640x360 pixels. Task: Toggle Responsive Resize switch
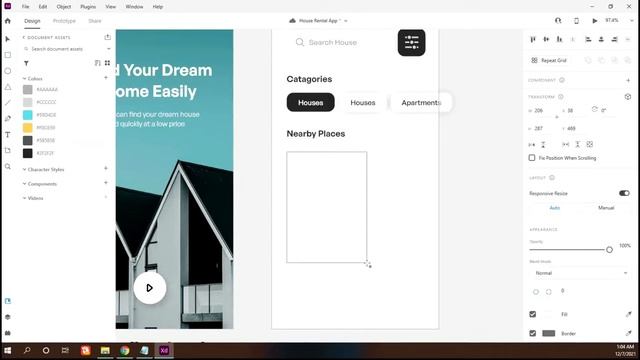tap(624, 193)
